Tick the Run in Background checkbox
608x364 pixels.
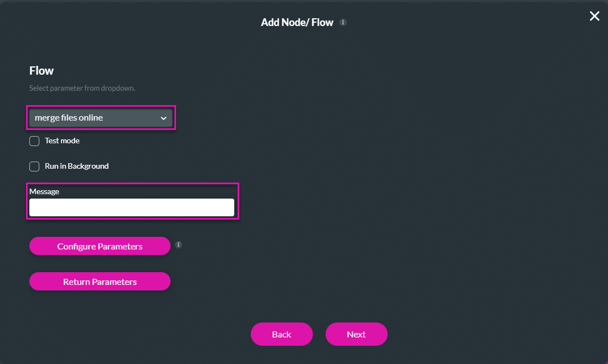34,167
